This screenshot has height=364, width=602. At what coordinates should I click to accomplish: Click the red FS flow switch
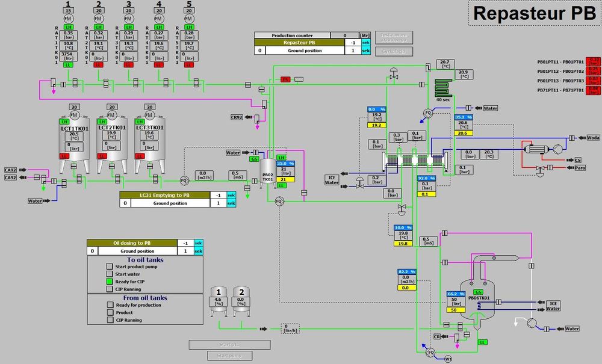pos(285,79)
